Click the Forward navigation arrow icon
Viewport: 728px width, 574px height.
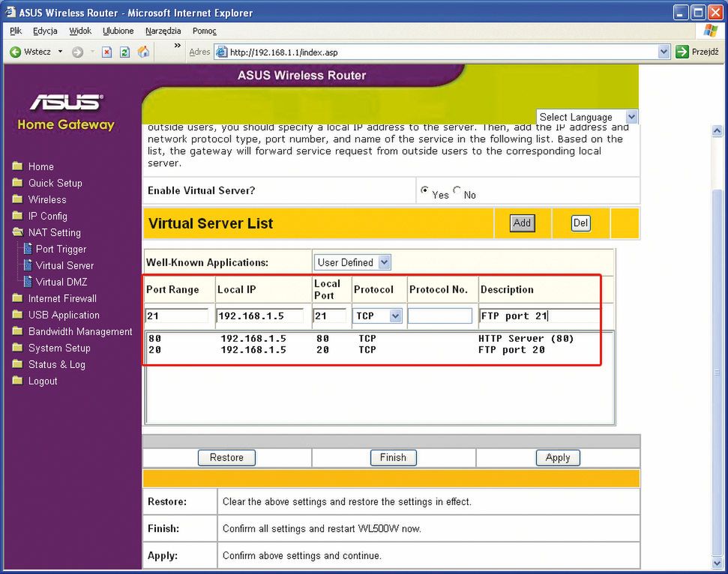77,52
